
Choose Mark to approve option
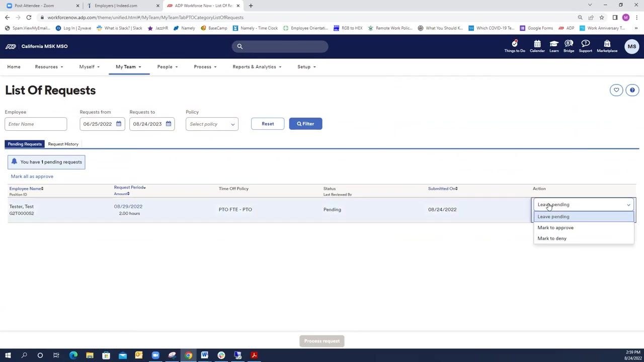tap(584, 228)
